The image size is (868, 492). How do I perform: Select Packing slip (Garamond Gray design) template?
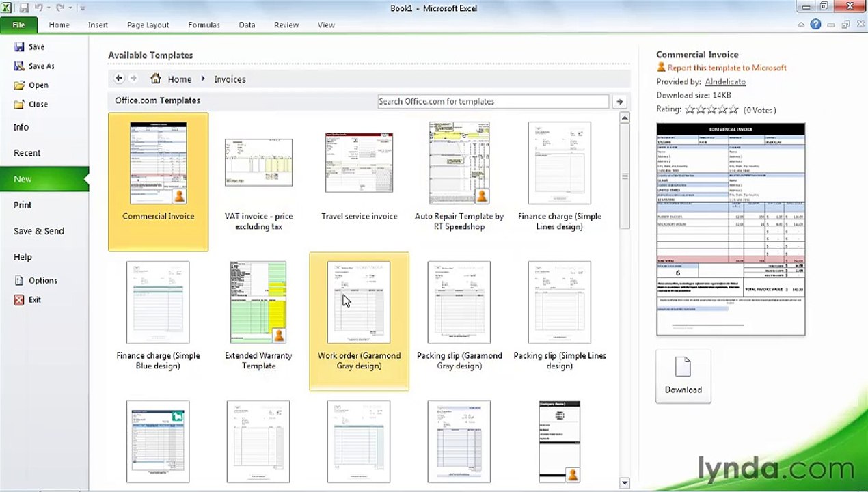point(459,321)
